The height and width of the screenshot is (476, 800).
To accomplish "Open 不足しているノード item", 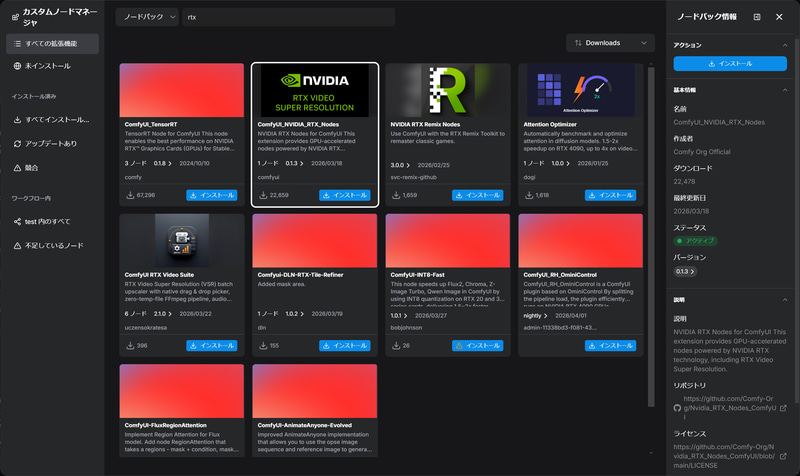I will point(53,245).
